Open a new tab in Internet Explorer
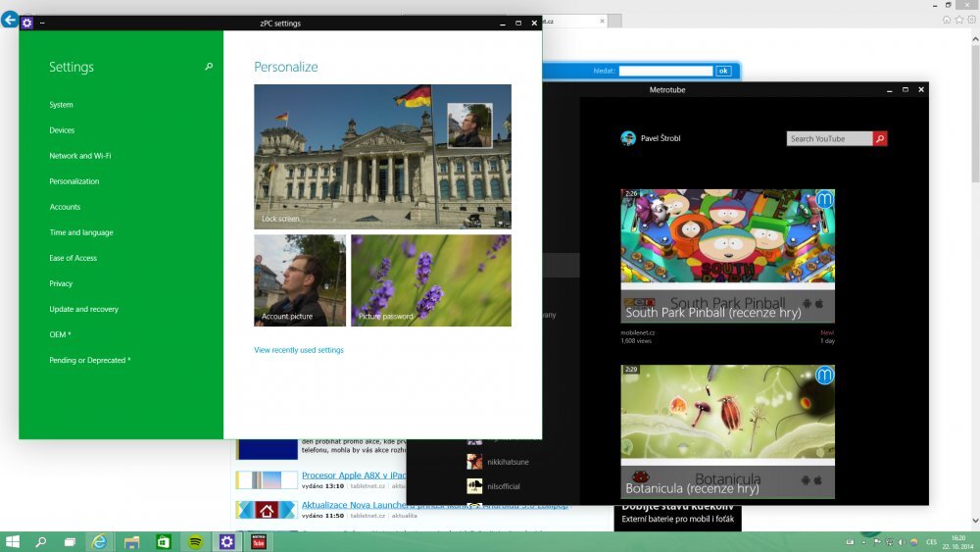The image size is (980, 552). click(x=615, y=22)
